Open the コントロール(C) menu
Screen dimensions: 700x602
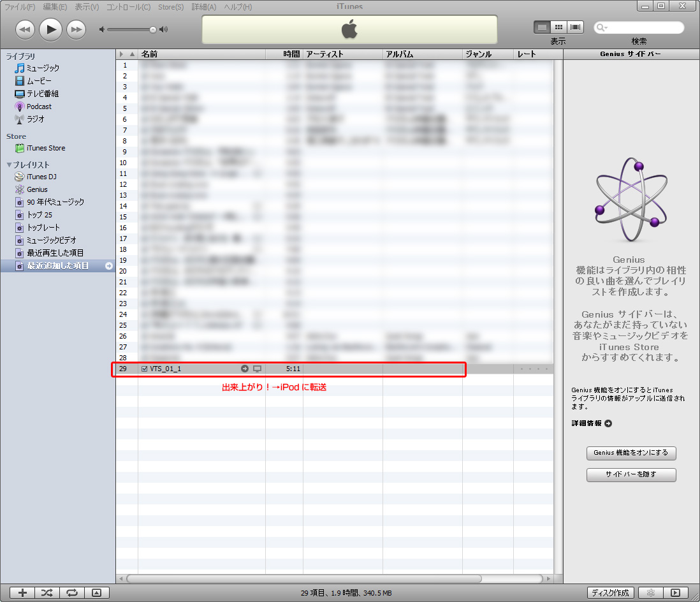[x=128, y=7]
